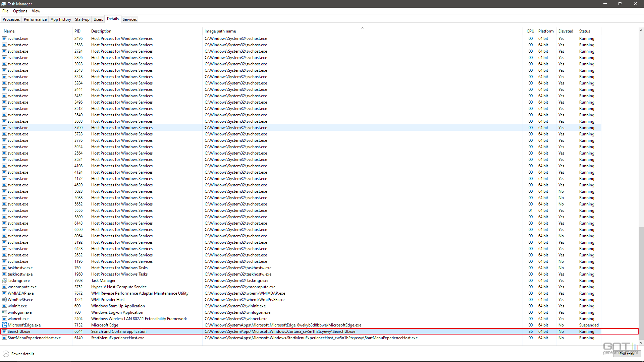Sort by Image path name column header
Viewport: 644px width, 362px height.
362,31
